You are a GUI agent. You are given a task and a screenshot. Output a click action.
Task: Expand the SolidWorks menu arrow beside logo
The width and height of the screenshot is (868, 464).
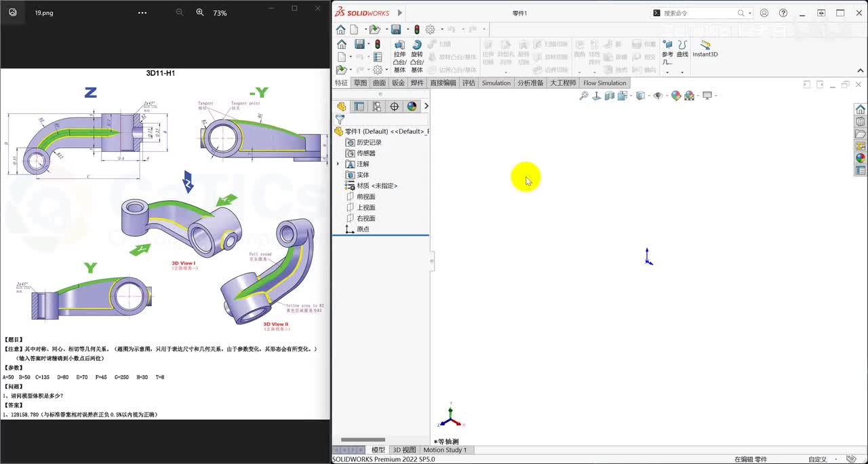click(x=399, y=13)
